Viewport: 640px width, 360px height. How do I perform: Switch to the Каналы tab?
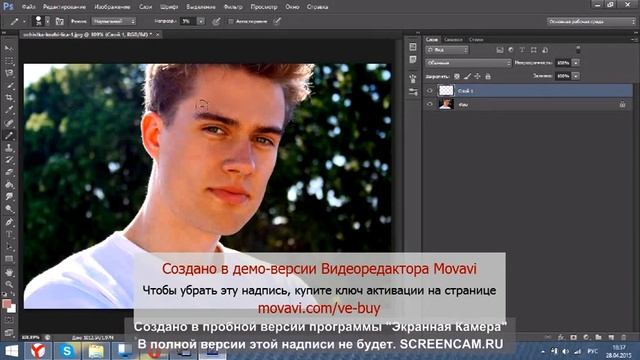[453, 40]
